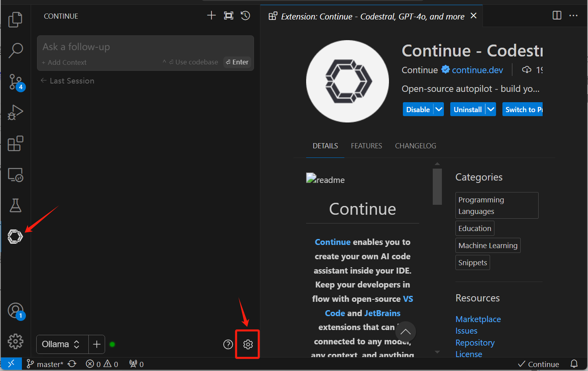Open Source Control view with 4 changes
This screenshot has height=371, width=588.
[x=16, y=82]
